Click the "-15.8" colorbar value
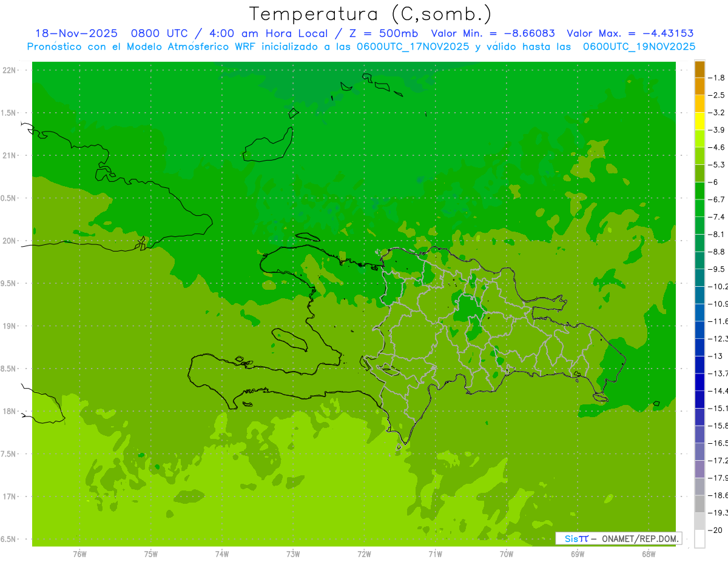 718,426
